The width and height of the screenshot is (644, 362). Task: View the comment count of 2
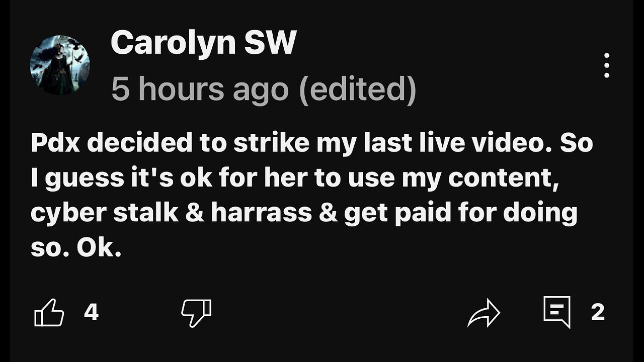[597, 312]
